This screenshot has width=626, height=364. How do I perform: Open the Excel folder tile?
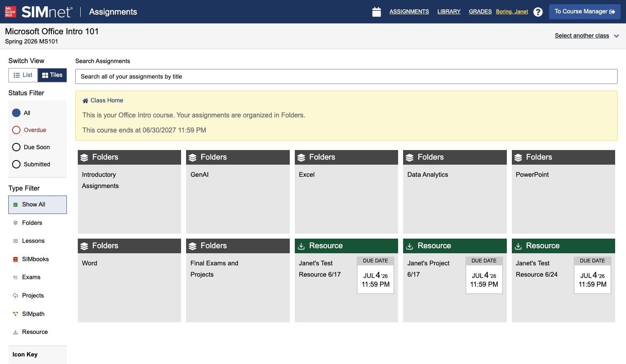click(346, 192)
